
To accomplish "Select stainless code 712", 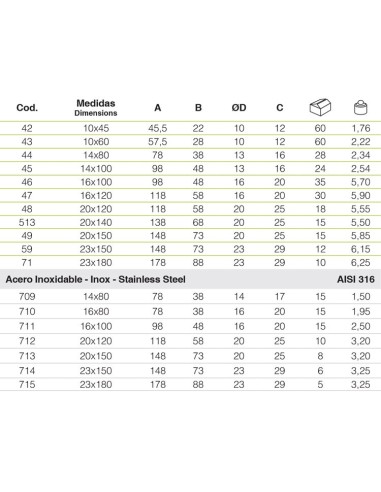I will click(x=27, y=341).
